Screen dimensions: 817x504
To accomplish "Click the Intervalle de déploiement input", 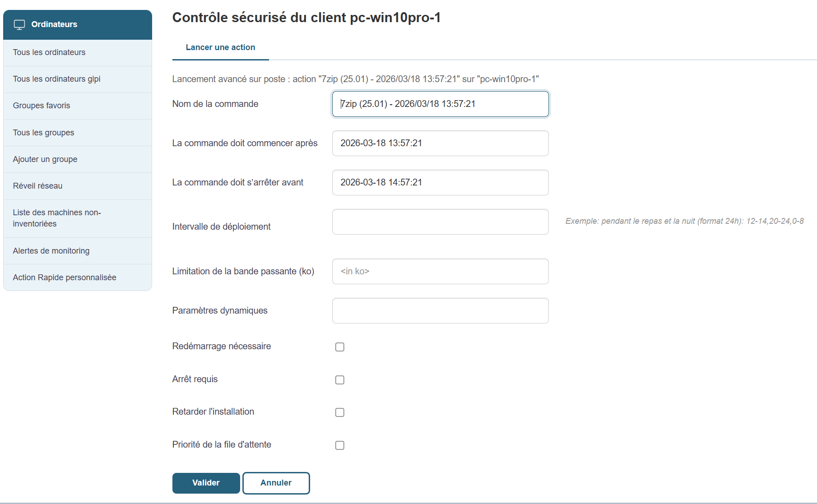I will (x=440, y=222).
